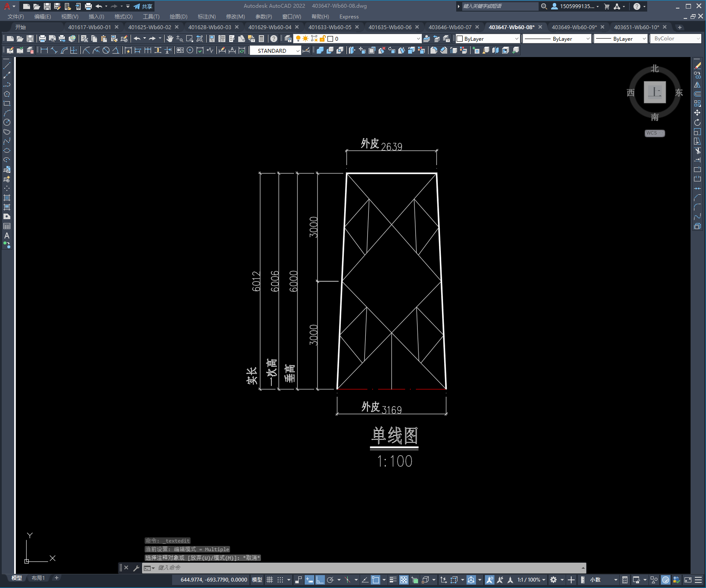Select the Move tool in Modify toolbar
Image resolution: width=706 pixels, height=588 pixels.
697,113
